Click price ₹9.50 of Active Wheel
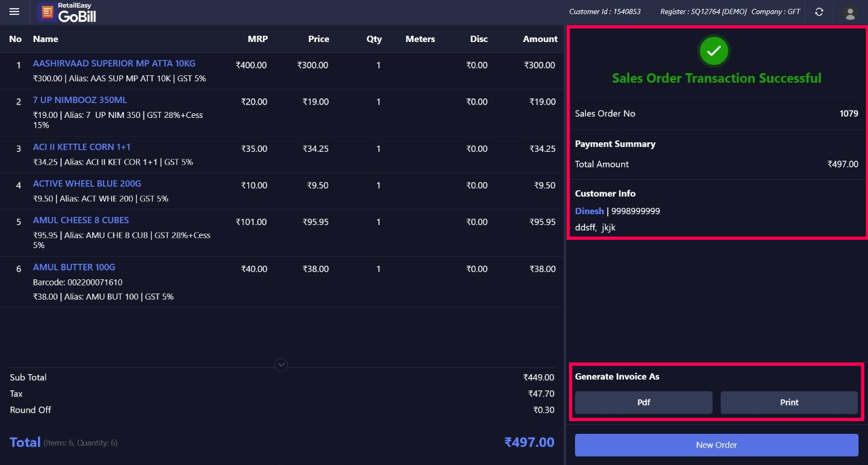 [318, 185]
